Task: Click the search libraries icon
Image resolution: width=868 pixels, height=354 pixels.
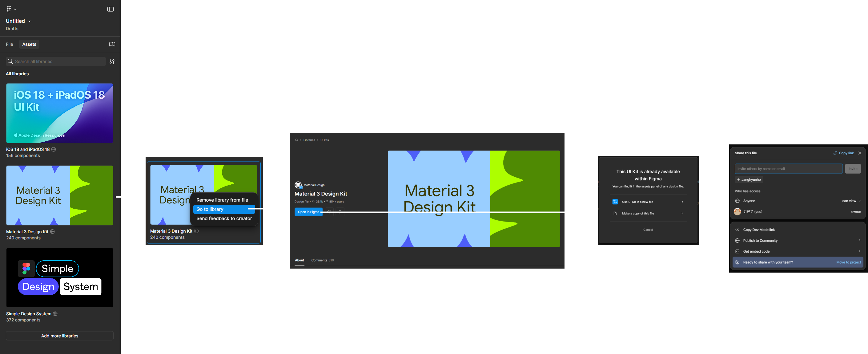Action: pos(10,61)
